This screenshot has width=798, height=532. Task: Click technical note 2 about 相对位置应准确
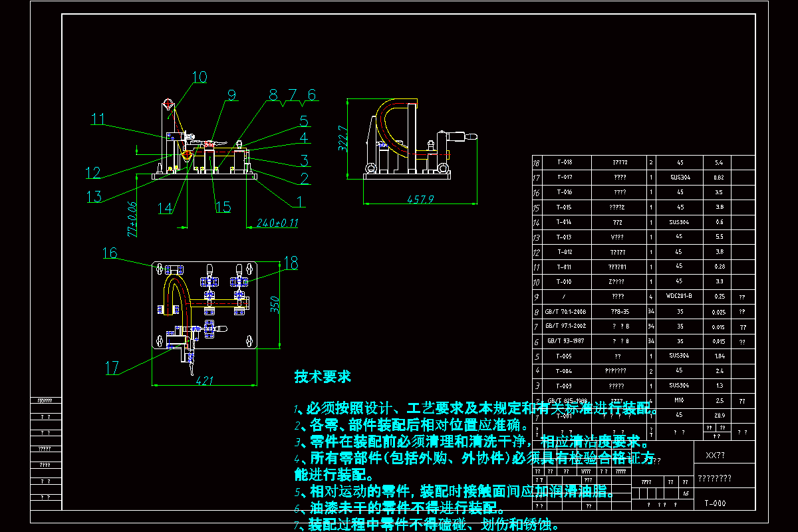coord(412,425)
